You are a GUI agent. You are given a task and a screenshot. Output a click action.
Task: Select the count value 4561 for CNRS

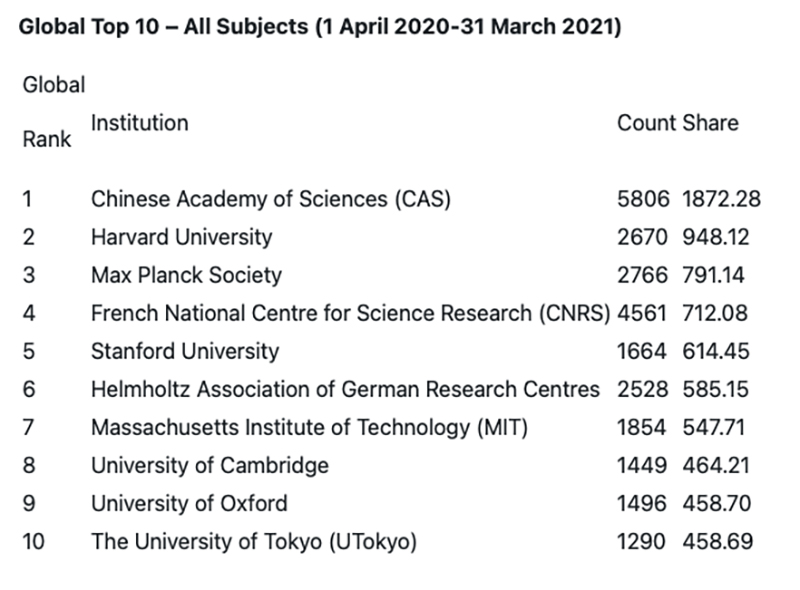(643, 313)
